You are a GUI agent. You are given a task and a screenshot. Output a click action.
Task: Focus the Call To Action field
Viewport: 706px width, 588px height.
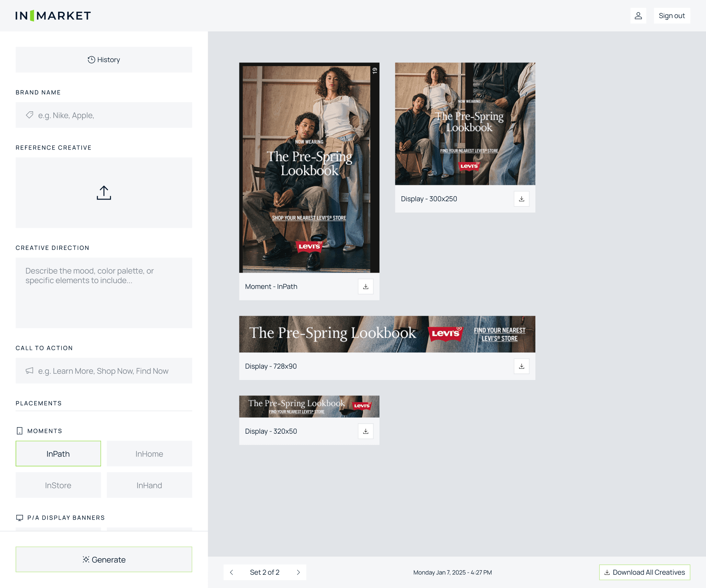point(110,371)
